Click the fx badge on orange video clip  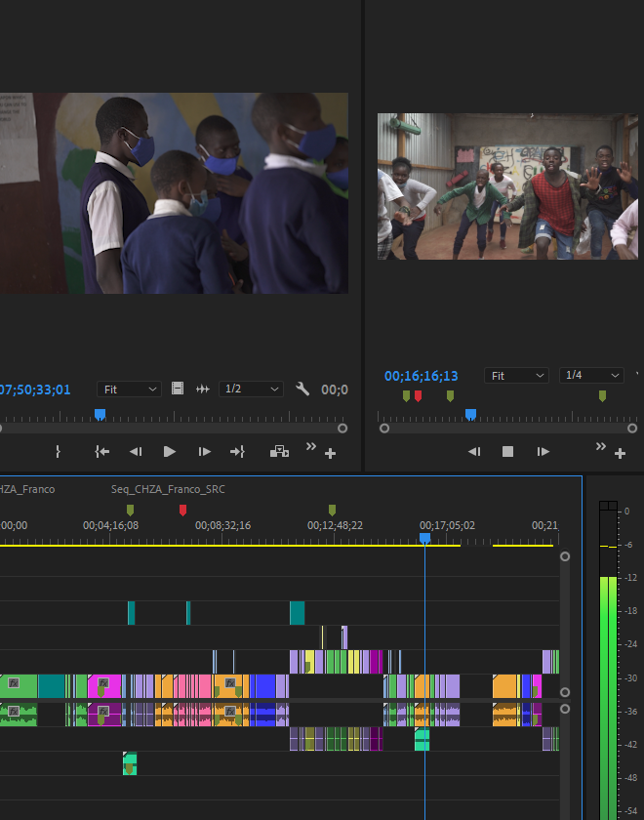point(230,683)
